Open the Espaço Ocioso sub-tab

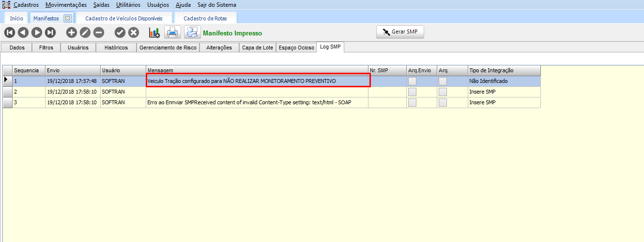pyautogui.click(x=296, y=48)
